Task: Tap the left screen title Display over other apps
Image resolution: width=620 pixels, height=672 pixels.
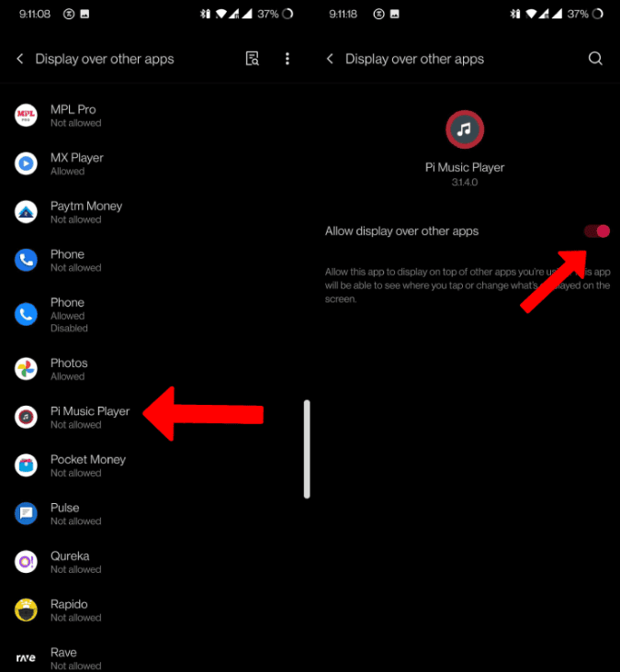Action: 105,59
